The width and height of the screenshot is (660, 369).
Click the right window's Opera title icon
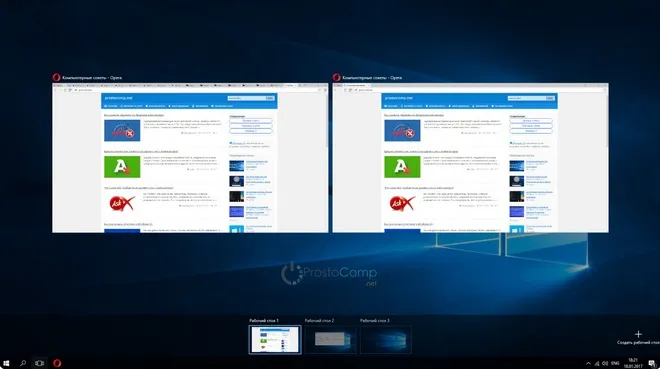(x=336, y=77)
